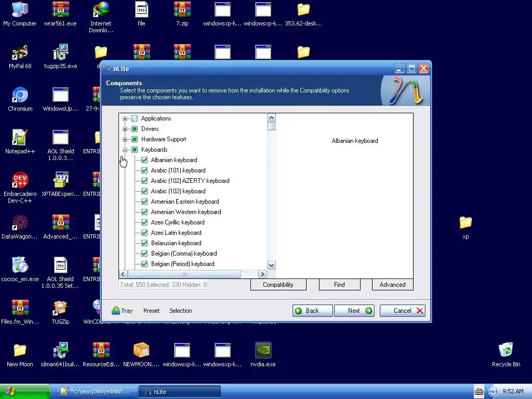Viewport: 532px width, 399px height.
Task: Uncheck Azeri Cyrillic keyboard checkbox
Action: (144, 222)
